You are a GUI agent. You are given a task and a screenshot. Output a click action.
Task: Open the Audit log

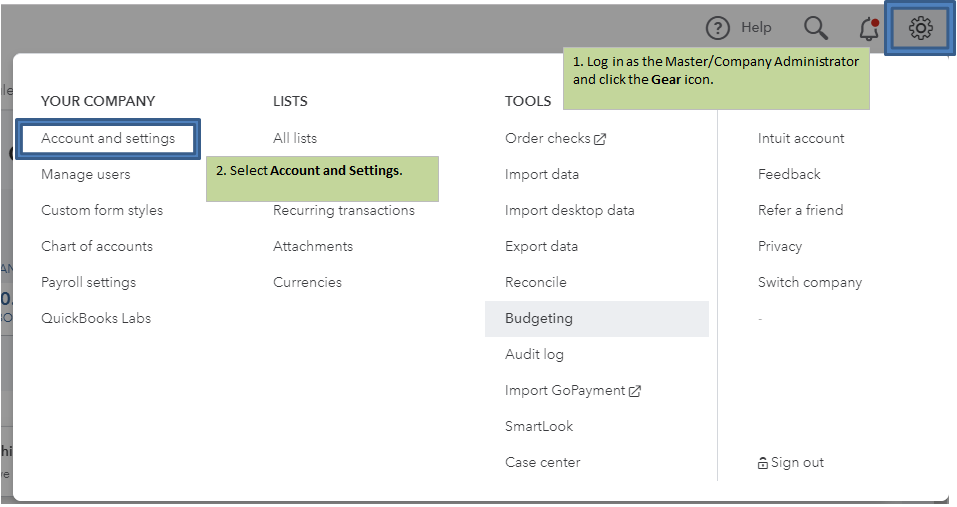[535, 354]
